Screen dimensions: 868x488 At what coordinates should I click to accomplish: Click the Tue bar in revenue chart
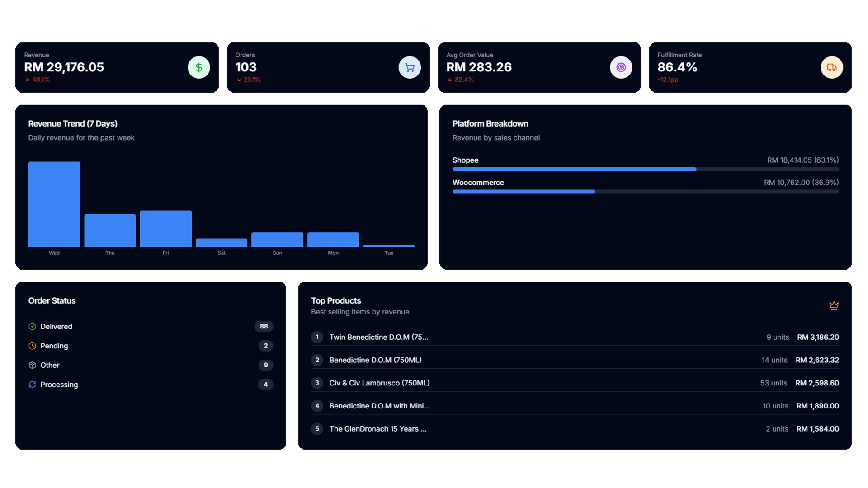point(389,246)
